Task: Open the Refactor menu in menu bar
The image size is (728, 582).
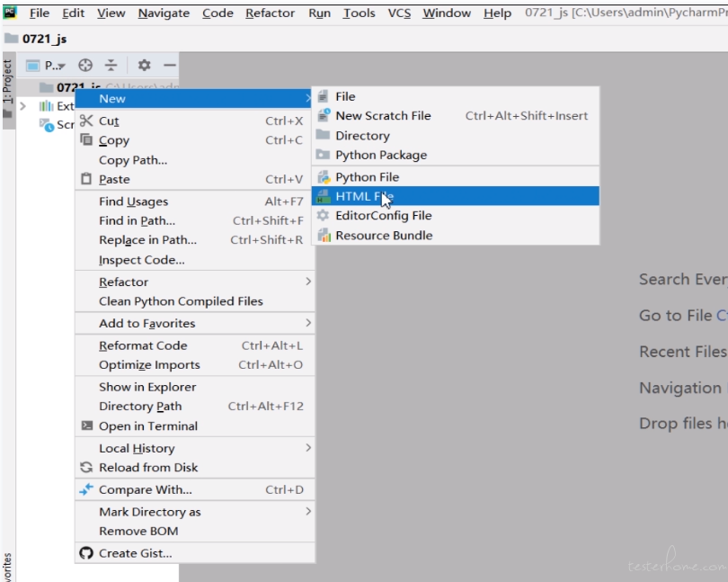Action: tap(271, 13)
